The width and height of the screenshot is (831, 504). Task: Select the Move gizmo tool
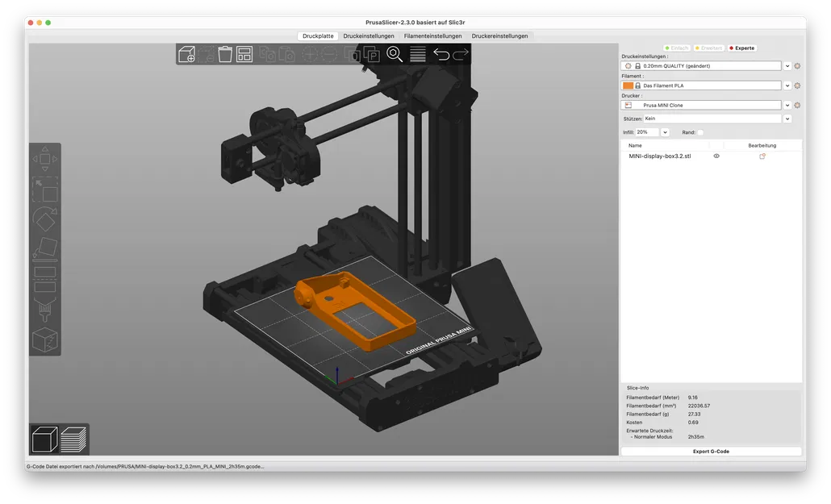45,159
